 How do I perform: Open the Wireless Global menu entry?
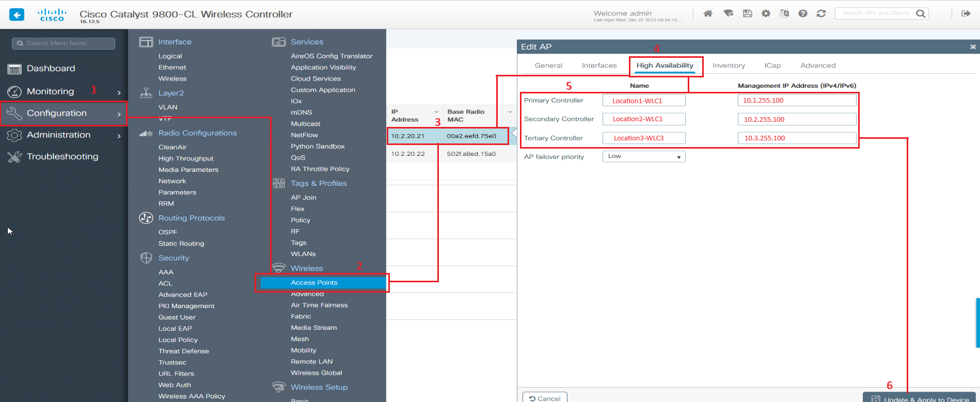click(x=317, y=373)
